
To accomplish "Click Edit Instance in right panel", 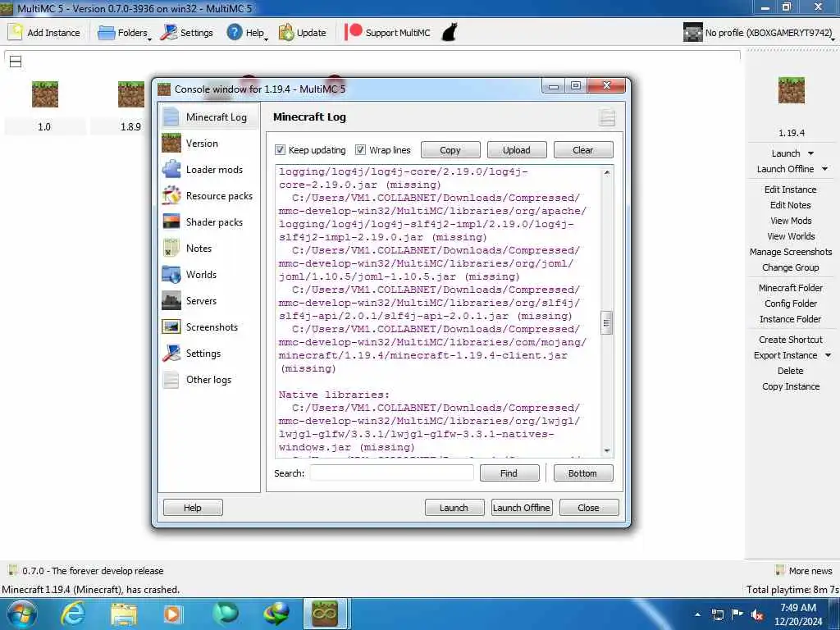I will click(x=790, y=189).
